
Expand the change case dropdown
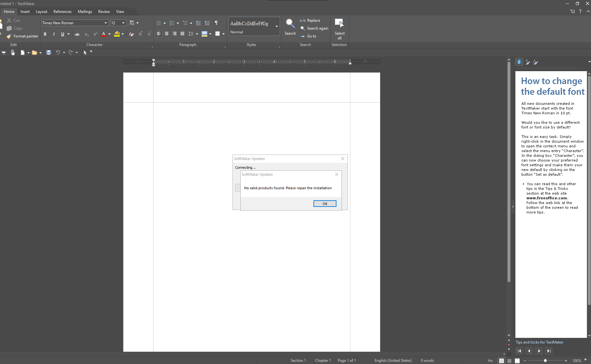tap(138, 23)
